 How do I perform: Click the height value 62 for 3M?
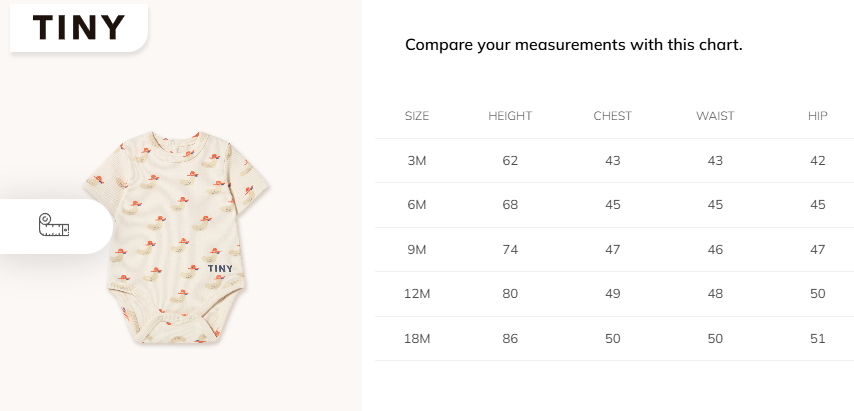pyautogui.click(x=510, y=161)
